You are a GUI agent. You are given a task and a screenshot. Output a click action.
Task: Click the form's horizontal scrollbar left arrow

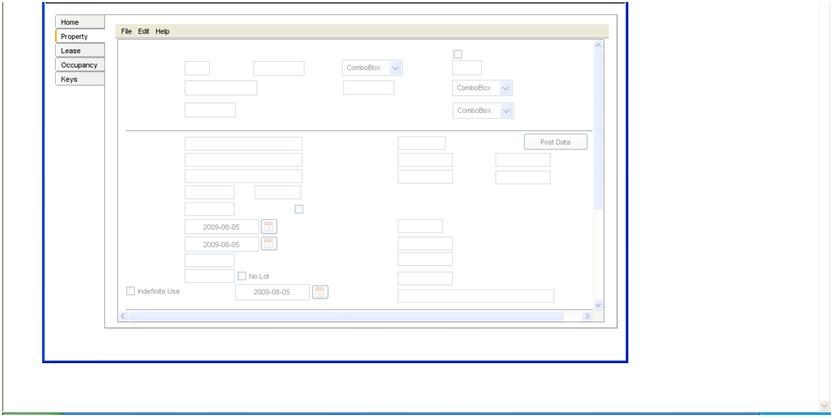(x=122, y=316)
